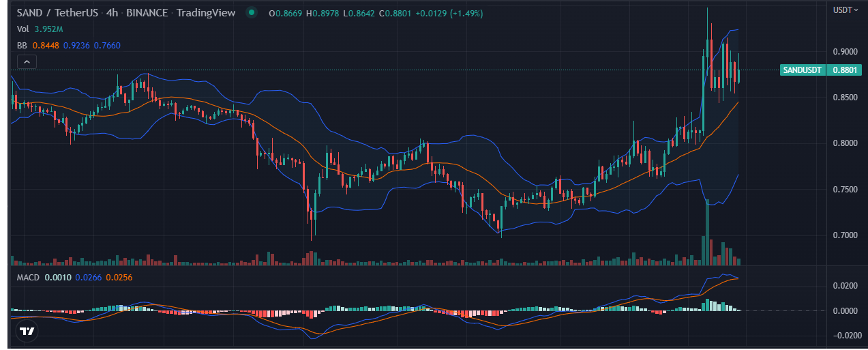
Task: Open the USDT currency dropdown
Action: tap(845, 10)
